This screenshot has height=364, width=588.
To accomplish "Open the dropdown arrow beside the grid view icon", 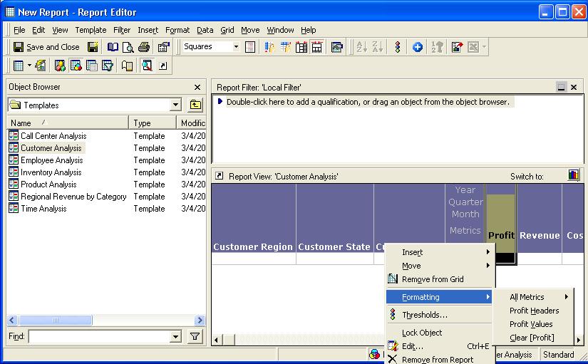I will (x=29, y=66).
